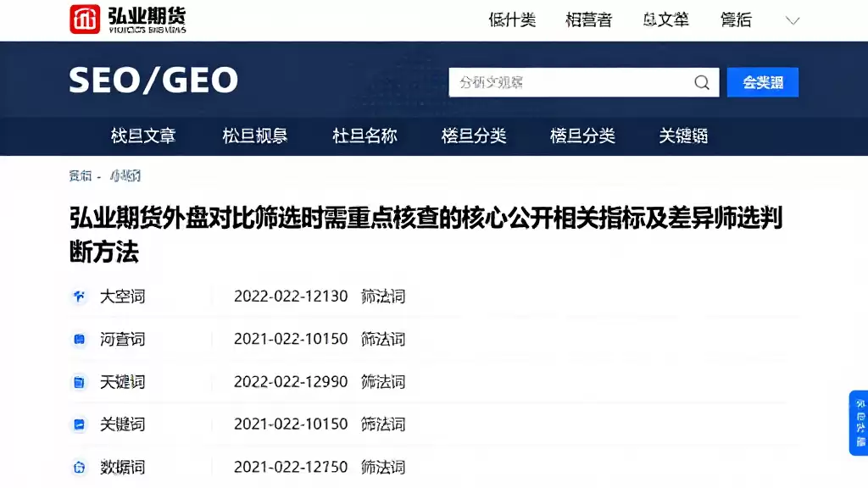Click the 筛法词 tag in 数据词 row
868x488 pixels.
coord(383,467)
